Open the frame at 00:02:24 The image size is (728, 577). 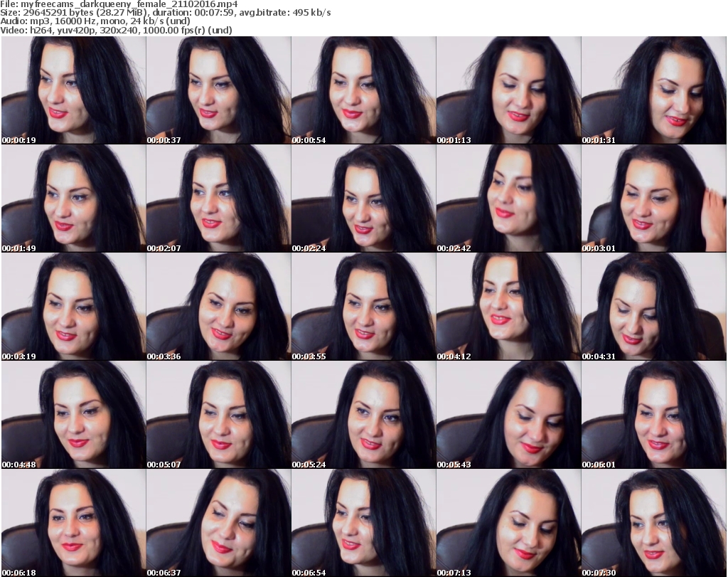(363, 198)
